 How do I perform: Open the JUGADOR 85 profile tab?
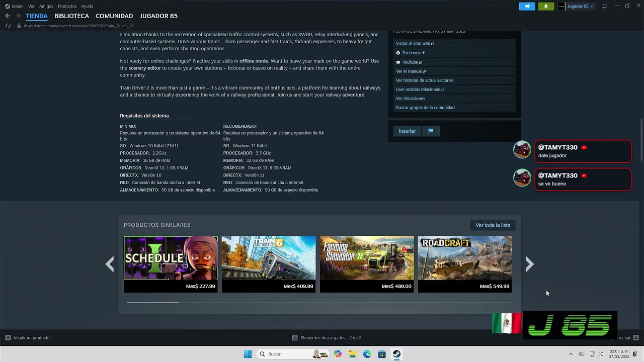(x=158, y=16)
